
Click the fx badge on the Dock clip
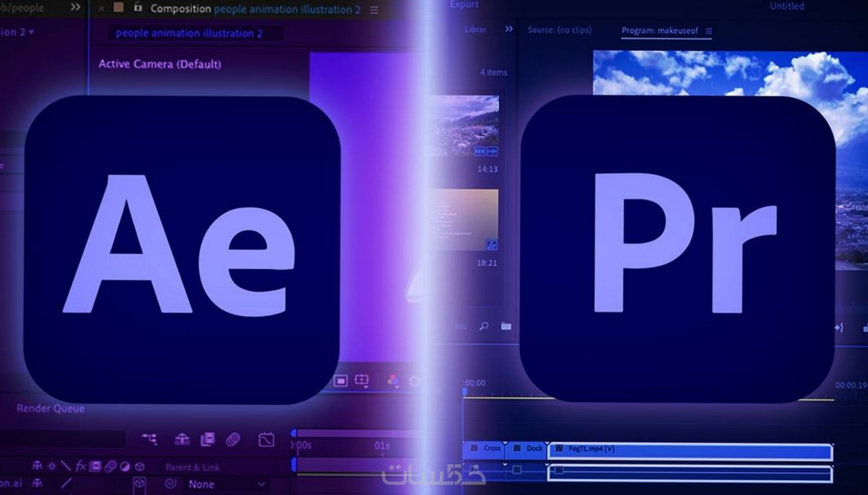pos(517,448)
